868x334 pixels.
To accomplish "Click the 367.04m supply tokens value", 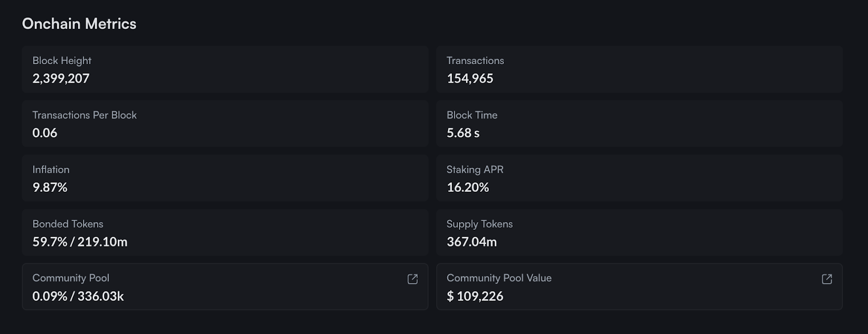I will (x=471, y=242).
